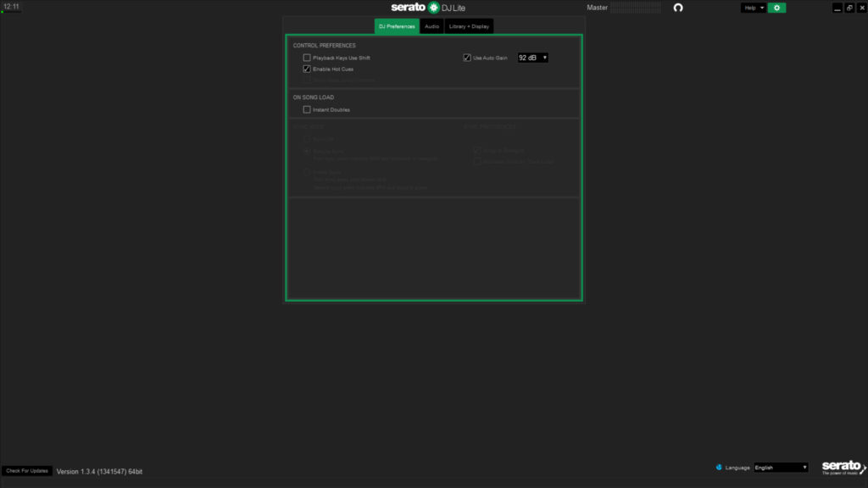868x488 pixels.
Task: Click the Serato DJ Lite logo at top
Action: 428,8
